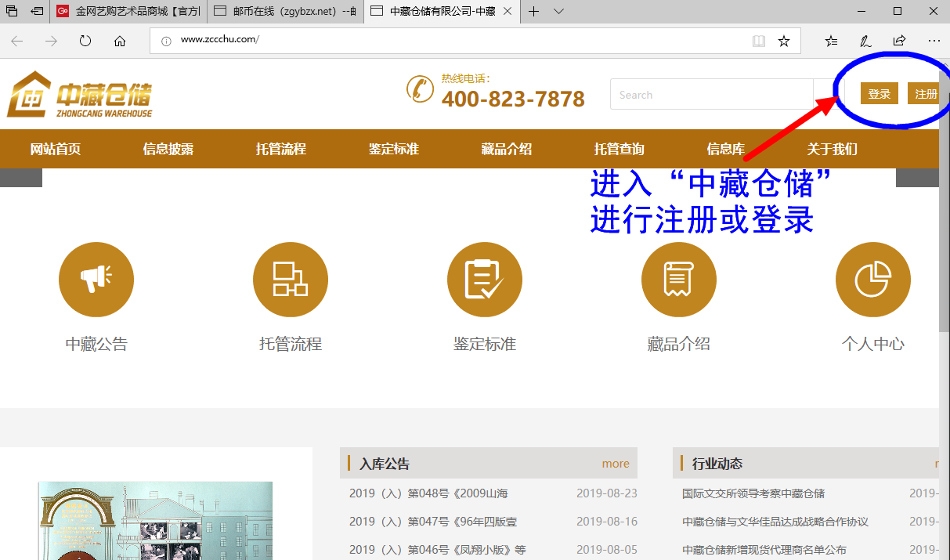
Task: Click the 登录 button
Action: coord(880,92)
